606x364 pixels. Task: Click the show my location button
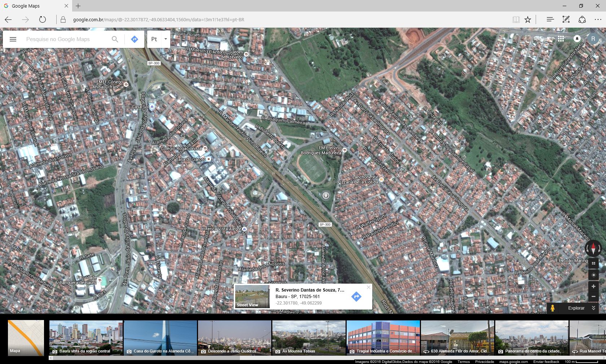click(x=593, y=275)
